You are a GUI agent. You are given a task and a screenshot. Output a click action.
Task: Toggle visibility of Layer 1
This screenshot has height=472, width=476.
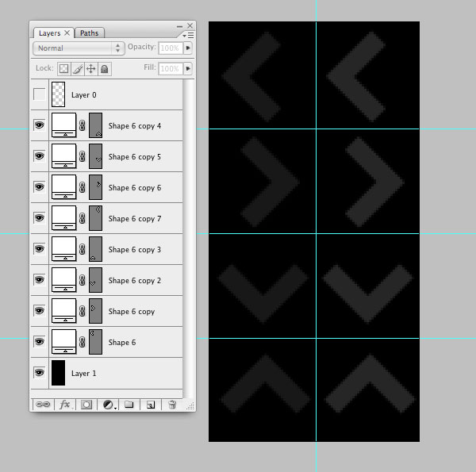click(39, 372)
